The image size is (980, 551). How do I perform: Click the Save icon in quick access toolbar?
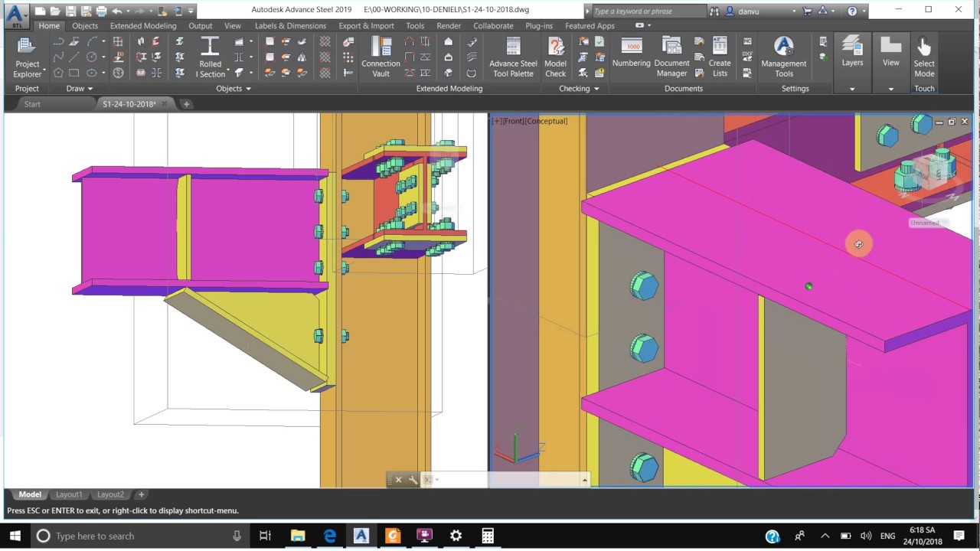click(x=70, y=11)
